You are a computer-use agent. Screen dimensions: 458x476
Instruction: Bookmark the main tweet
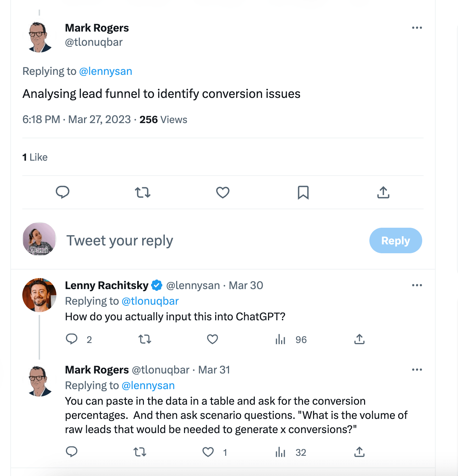[x=303, y=192]
